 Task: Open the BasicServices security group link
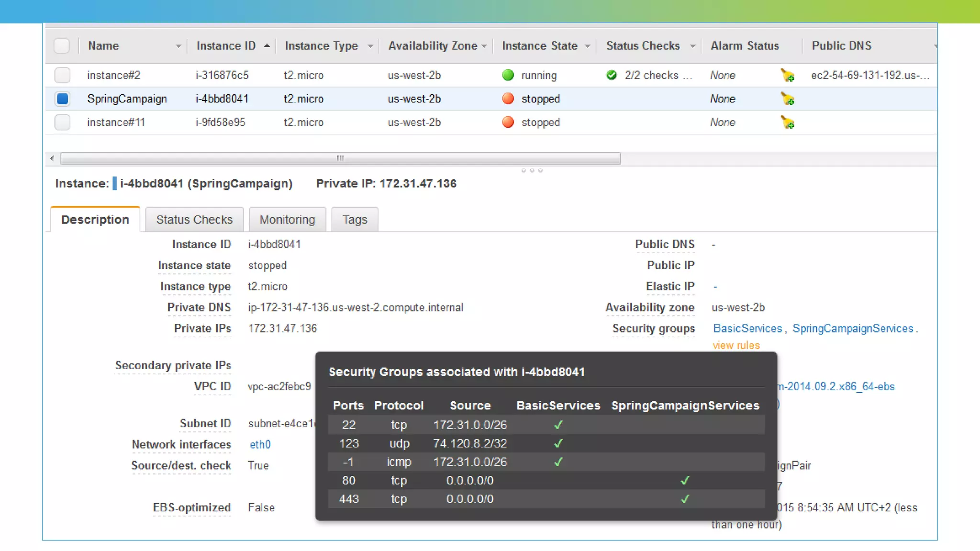pyautogui.click(x=747, y=329)
